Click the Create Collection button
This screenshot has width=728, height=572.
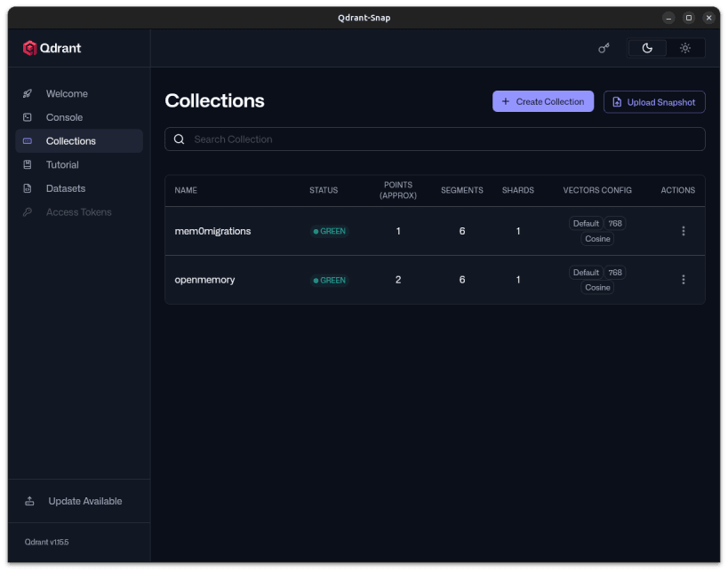(x=543, y=101)
